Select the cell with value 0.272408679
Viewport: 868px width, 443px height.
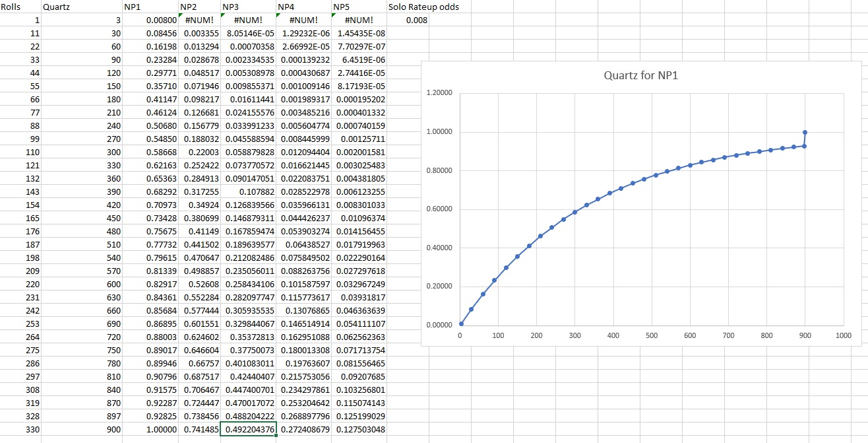click(x=303, y=429)
